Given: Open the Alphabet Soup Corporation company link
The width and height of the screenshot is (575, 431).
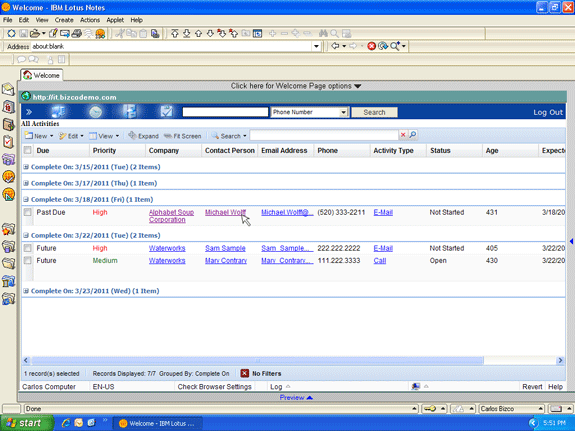Looking at the screenshot, I should pyautogui.click(x=171, y=216).
